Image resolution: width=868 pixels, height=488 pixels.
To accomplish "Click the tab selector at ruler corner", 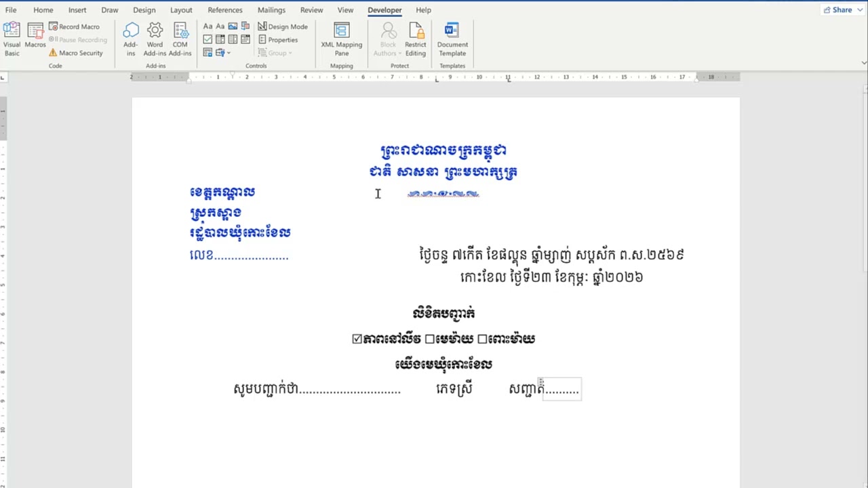I will click(x=3, y=77).
